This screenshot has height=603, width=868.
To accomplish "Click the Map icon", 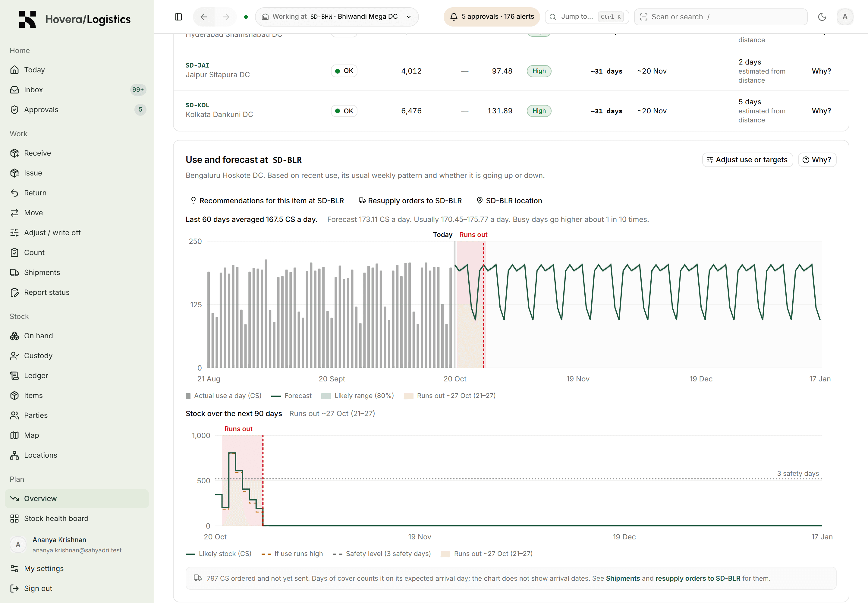I will coord(14,435).
